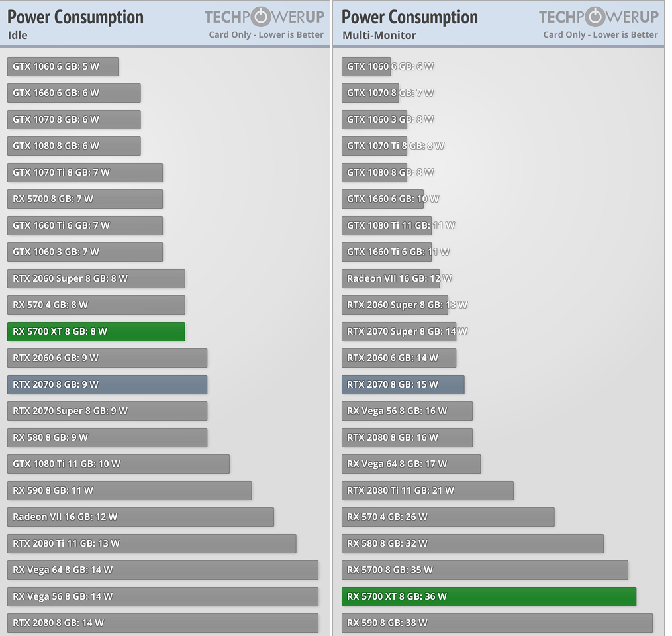The width and height of the screenshot is (672, 636).
Task: Click RX 580 8 GB: 32 W bar
Action: click(472, 543)
